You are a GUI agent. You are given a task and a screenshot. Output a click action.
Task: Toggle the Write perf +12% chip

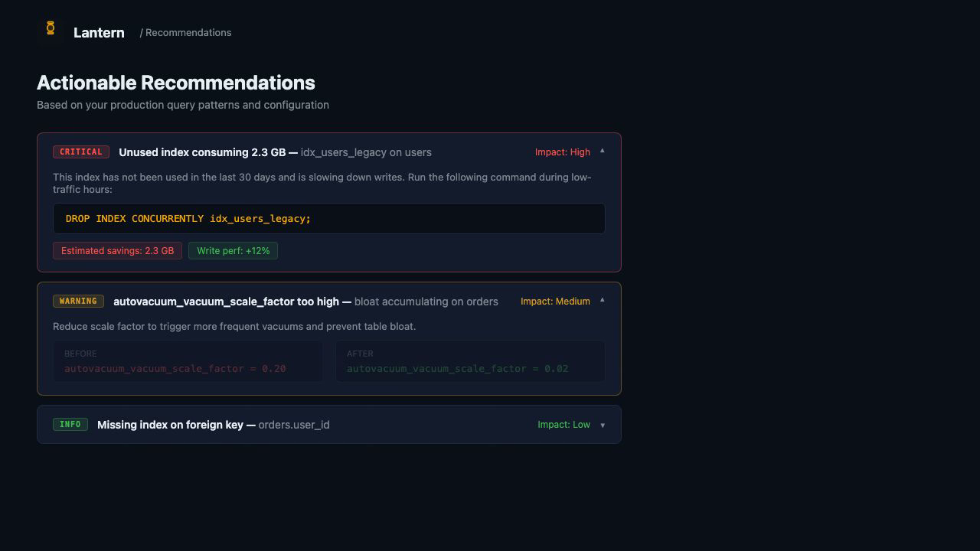[x=233, y=250]
